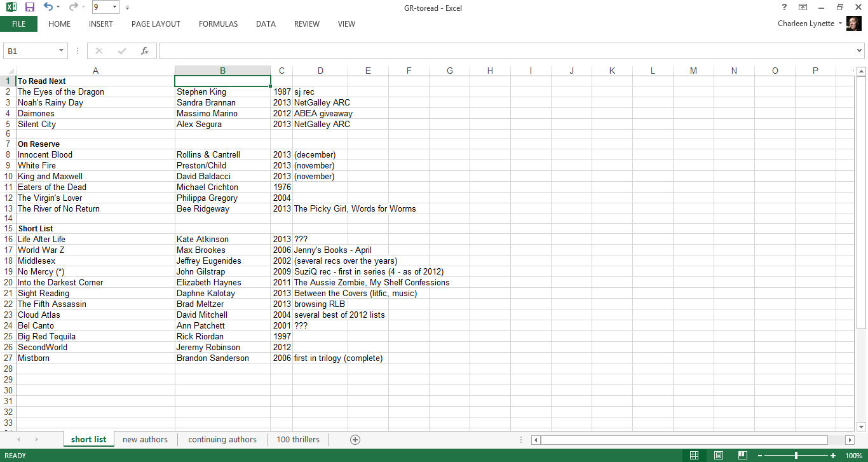Open the FORMULAS ribbon tab
Image resolution: width=868 pixels, height=462 pixels.
click(218, 24)
